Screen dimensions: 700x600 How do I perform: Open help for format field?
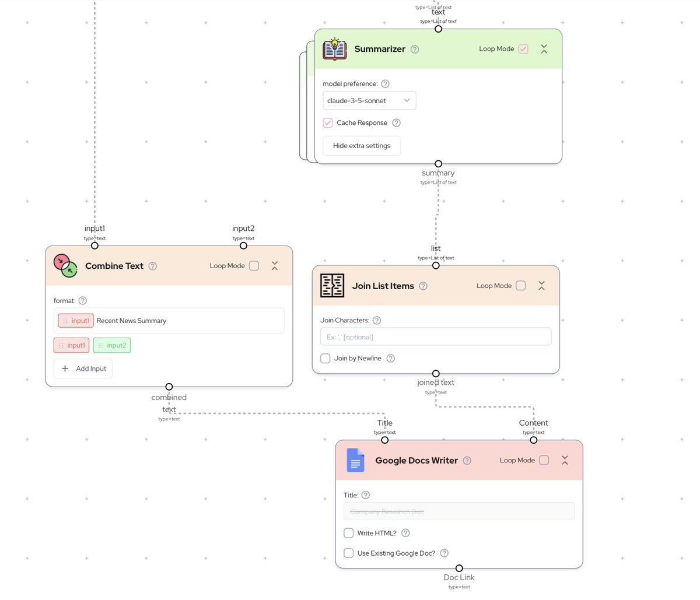(83, 301)
